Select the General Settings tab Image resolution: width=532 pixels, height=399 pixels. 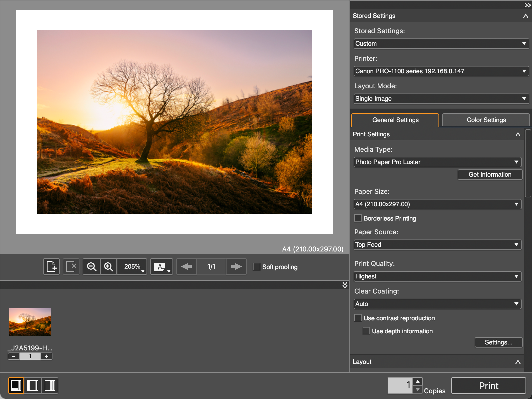[395, 120]
